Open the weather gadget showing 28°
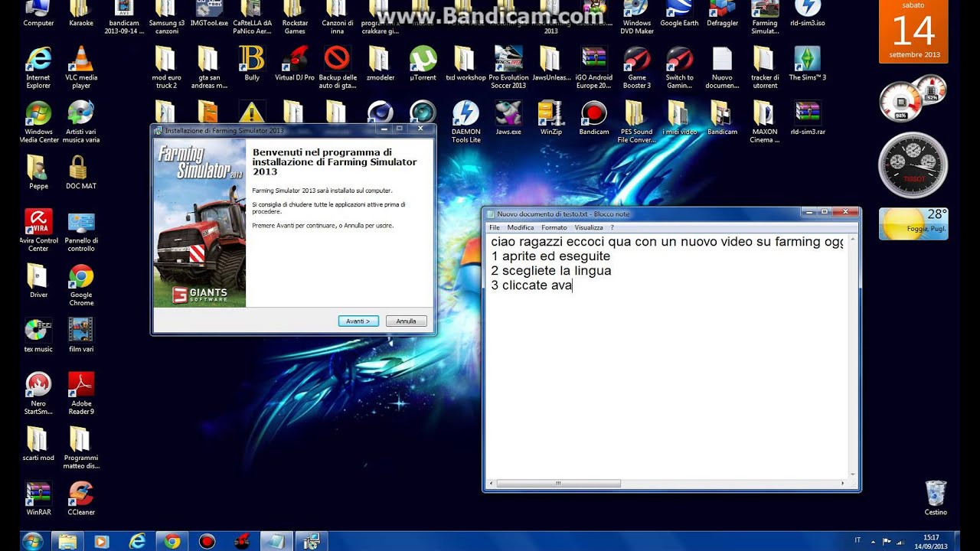The height and width of the screenshot is (551, 980). [913, 223]
